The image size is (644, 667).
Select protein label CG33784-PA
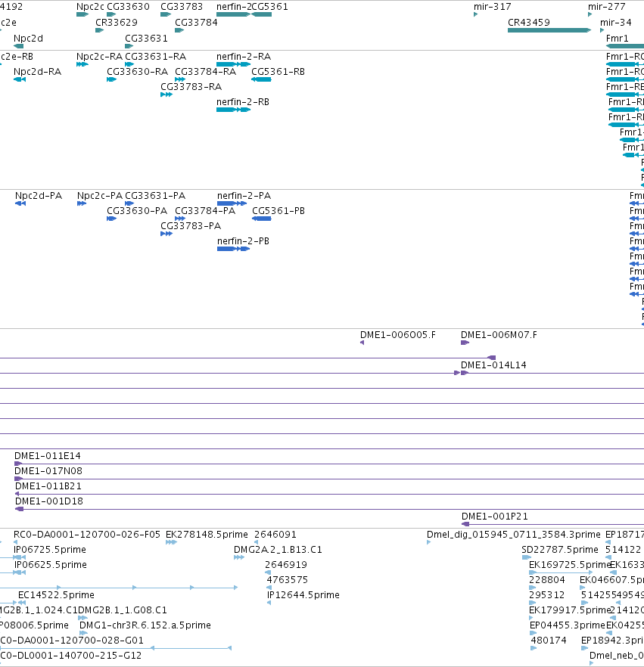(205, 211)
